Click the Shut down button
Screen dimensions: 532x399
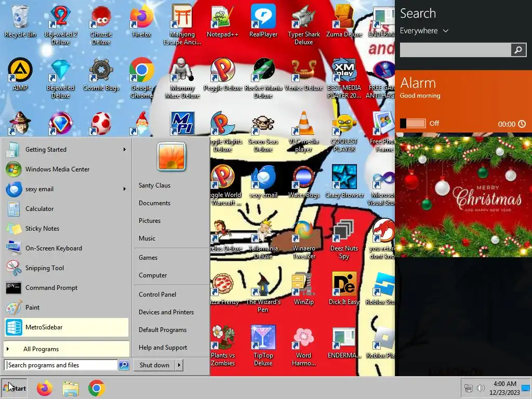click(154, 365)
